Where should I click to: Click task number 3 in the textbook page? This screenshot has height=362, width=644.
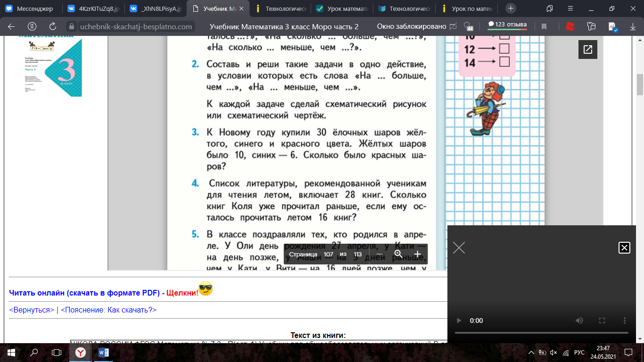point(196,132)
